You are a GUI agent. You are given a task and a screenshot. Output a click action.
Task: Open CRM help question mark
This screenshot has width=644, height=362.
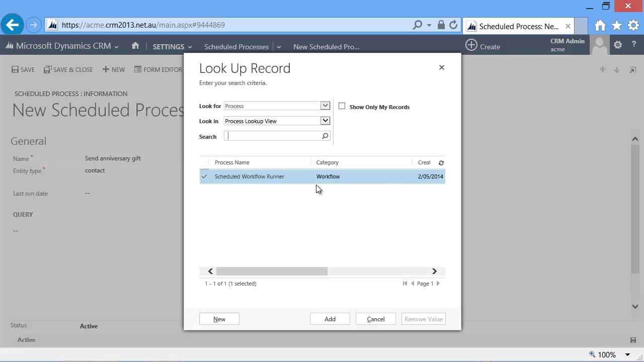click(634, 45)
